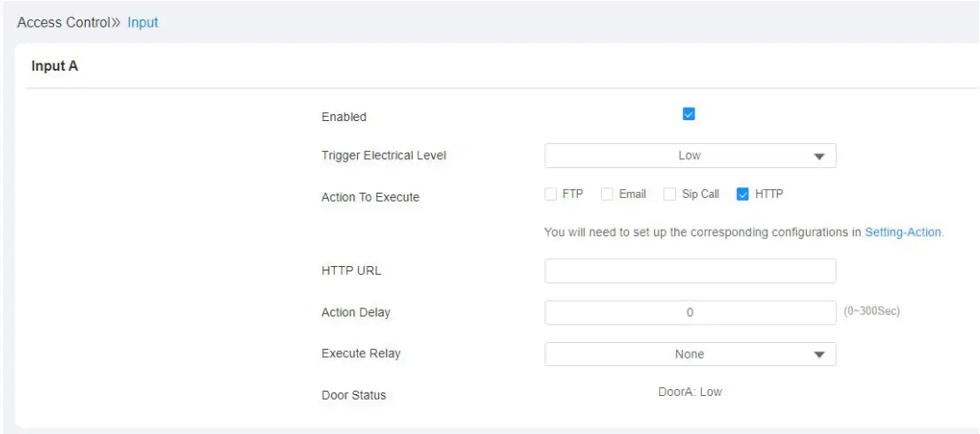This screenshot has height=434, width=980.
Task: Uncheck the HTTP action checkbox
Action: pyautogui.click(x=742, y=194)
